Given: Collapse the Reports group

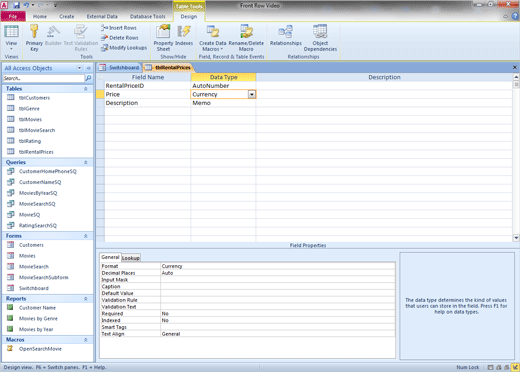Looking at the screenshot, I should click(86, 299).
